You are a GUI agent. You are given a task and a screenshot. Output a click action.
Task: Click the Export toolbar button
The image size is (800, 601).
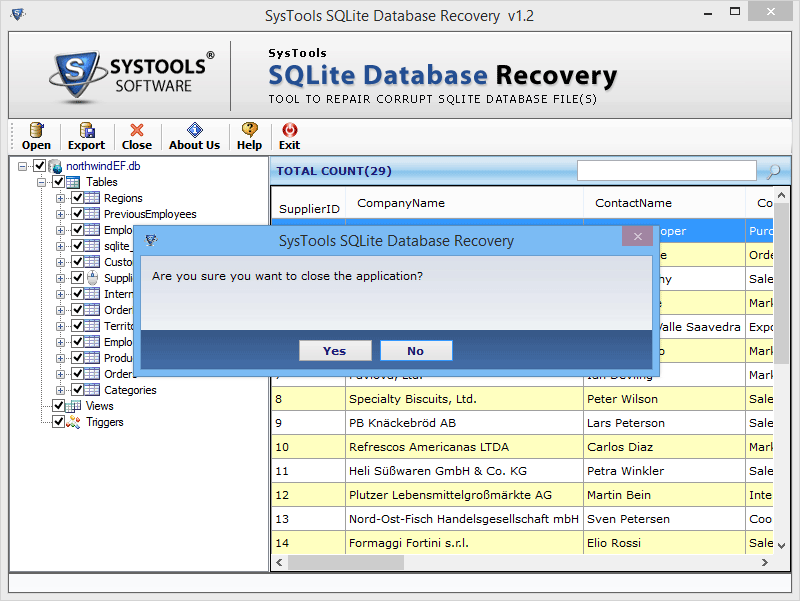tap(86, 137)
